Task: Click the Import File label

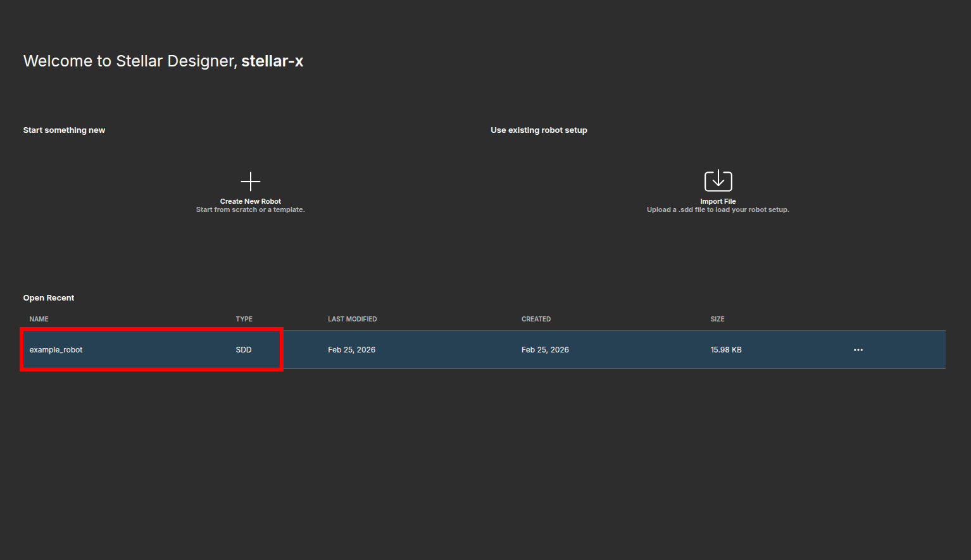Action: pyautogui.click(x=718, y=201)
